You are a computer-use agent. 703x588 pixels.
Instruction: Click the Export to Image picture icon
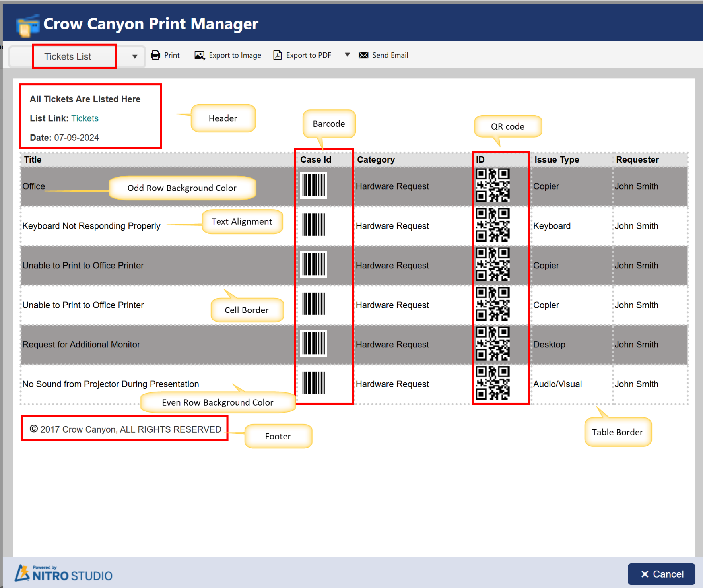pyautogui.click(x=200, y=55)
